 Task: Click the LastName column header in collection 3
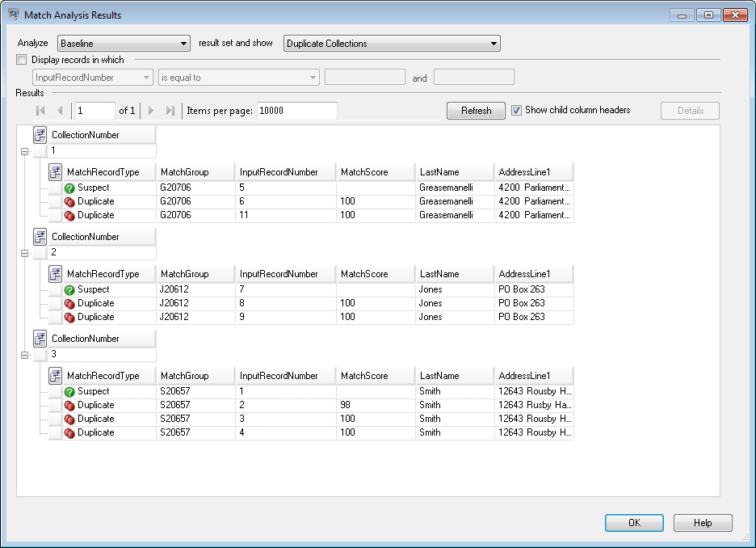tap(454, 376)
